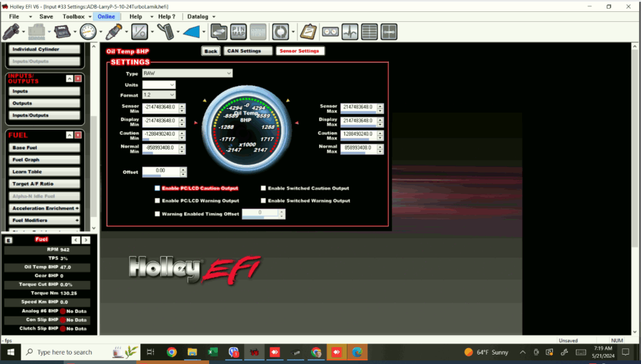Click the Display Max value field
The image size is (641, 364).
click(x=359, y=121)
